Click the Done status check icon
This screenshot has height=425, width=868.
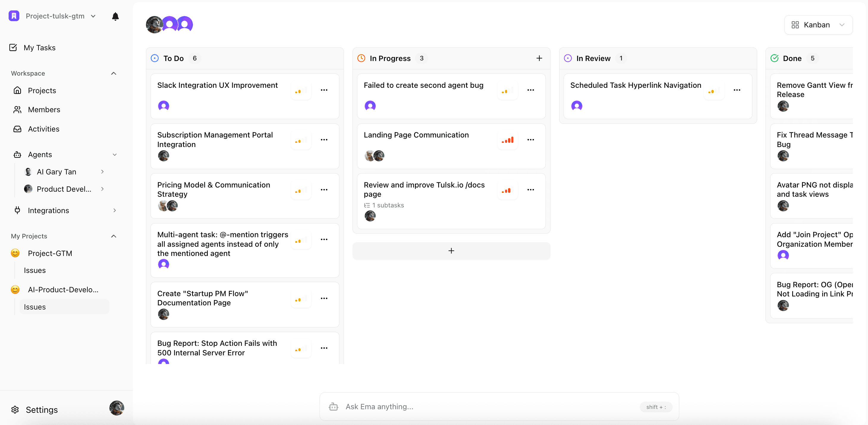pyautogui.click(x=774, y=58)
